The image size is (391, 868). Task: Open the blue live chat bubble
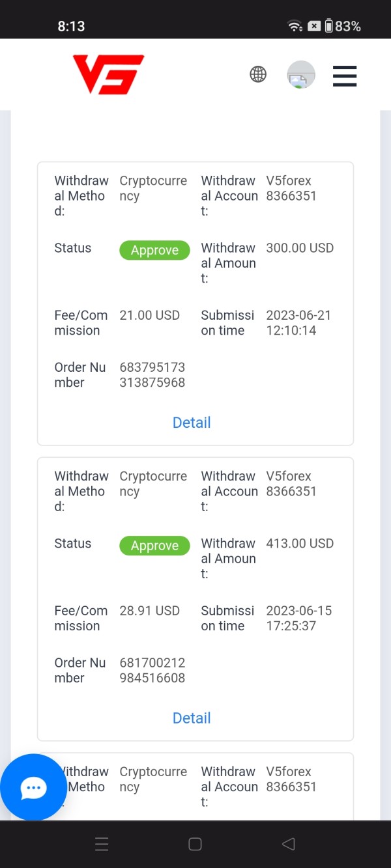(x=33, y=787)
